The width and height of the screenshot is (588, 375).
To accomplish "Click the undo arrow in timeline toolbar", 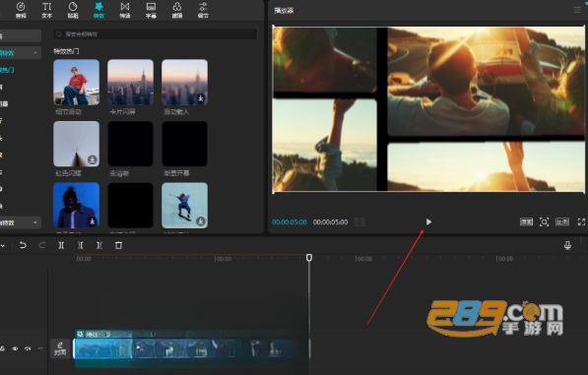I will (23, 245).
